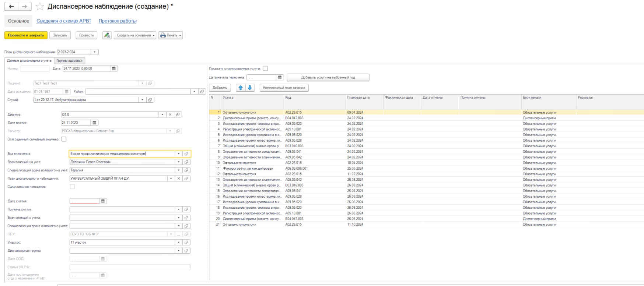Switch to Группы здоровья tab
644x286 pixels.
[70, 61]
